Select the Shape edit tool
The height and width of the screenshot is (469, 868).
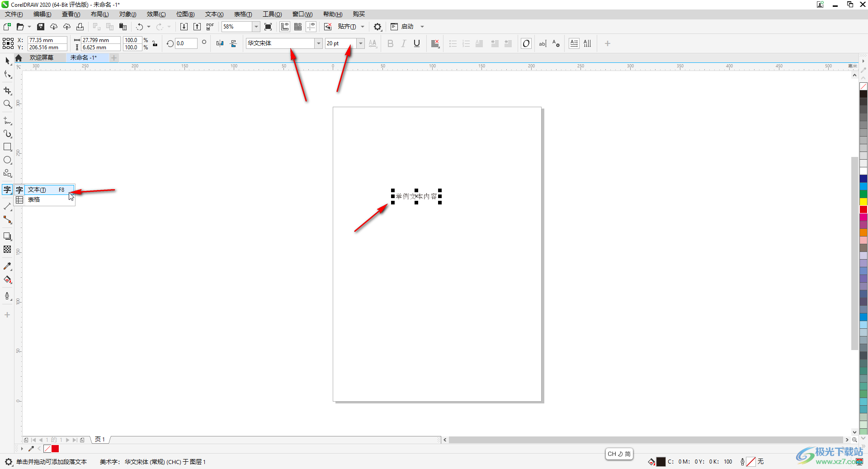click(7, 75)
